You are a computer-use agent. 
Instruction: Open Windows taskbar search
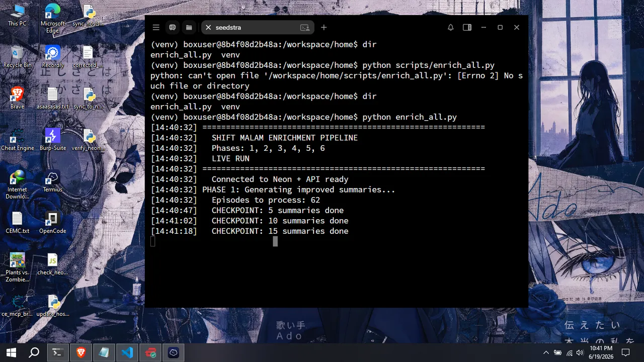34,353
